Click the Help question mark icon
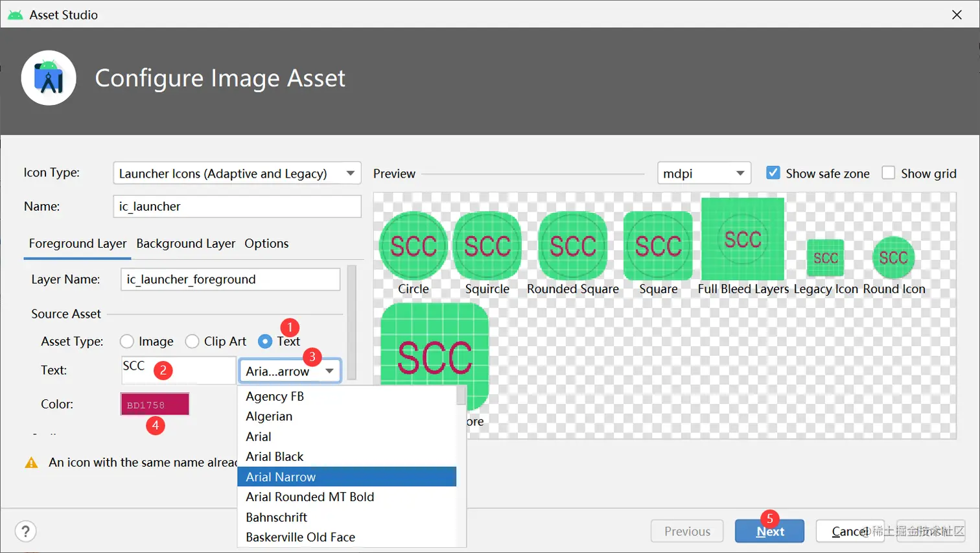This screenshot has width=980, height=553. pos(25,531)
